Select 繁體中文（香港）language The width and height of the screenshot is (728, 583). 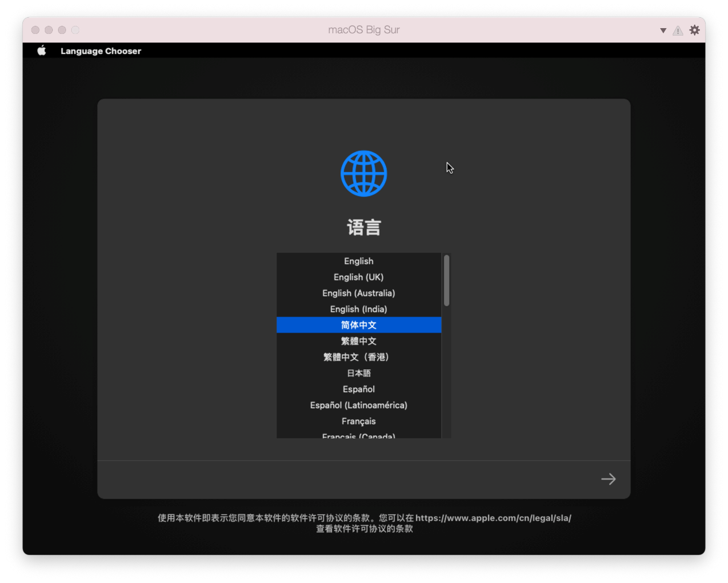[359, 357]
